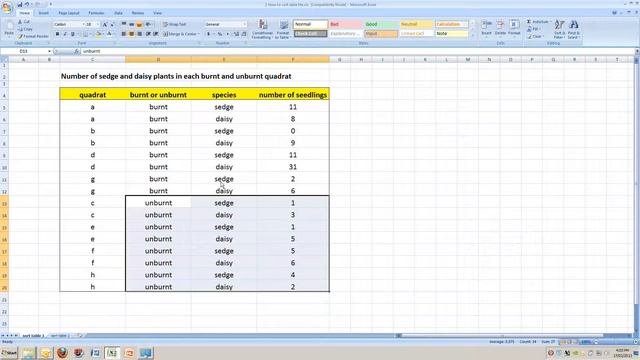640x360 pixels.
Task: Switch to the Insert ribbon tab
Action: pos(44,13)
